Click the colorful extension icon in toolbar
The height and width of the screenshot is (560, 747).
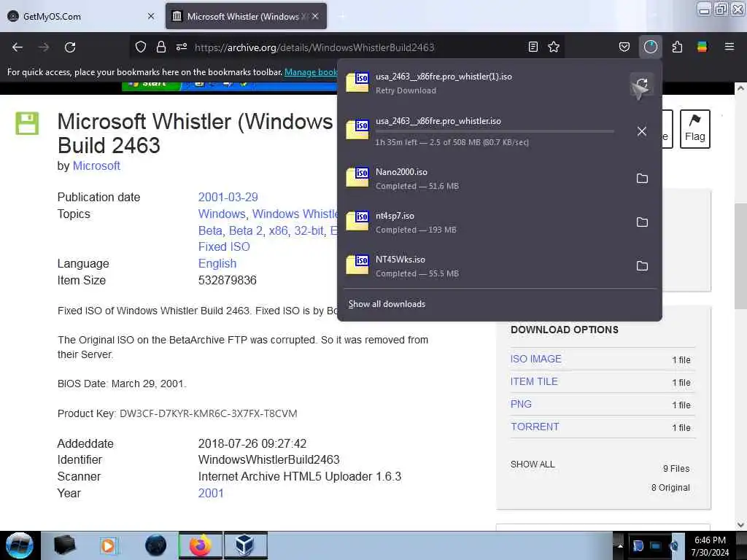point(703,47)
